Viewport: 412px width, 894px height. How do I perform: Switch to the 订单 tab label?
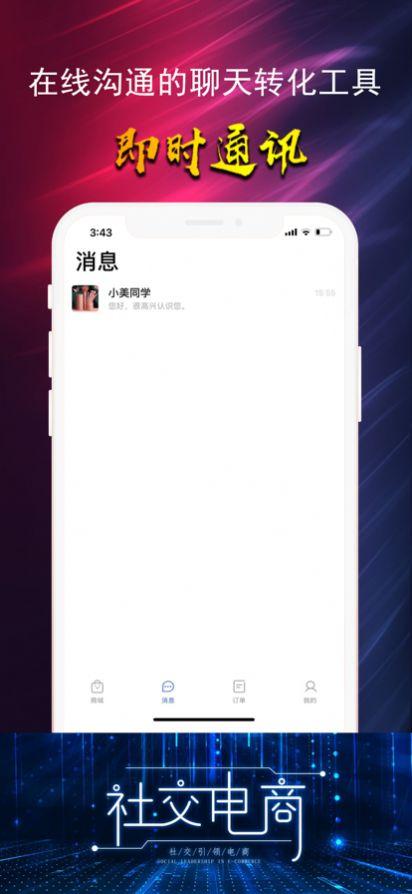tap(239, 700)
